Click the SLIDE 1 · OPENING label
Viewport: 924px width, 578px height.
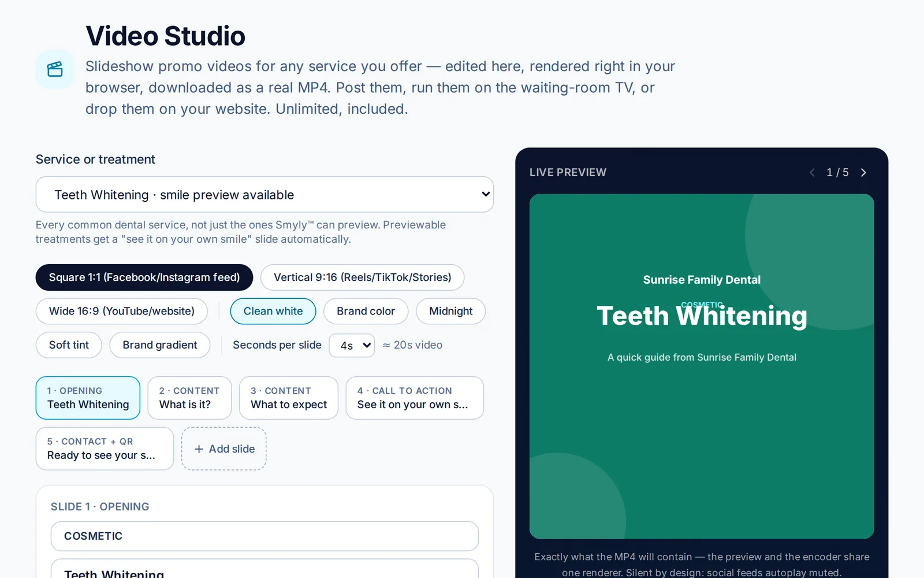point(100,507)
